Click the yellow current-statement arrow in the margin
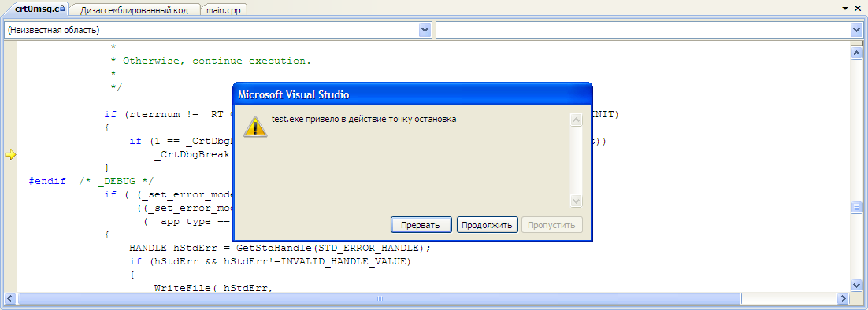 coord(10,155)
